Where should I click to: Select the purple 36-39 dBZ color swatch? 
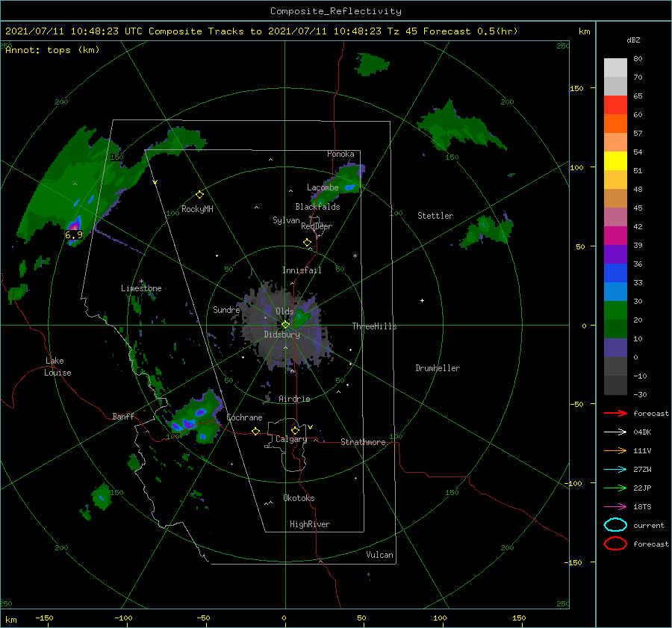(x=615, y=254)
